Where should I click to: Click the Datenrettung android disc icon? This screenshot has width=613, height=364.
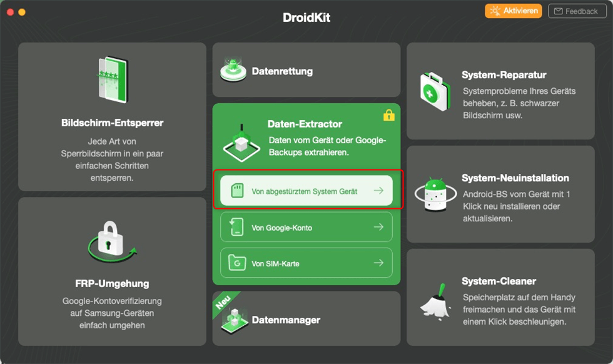[233, 69]
